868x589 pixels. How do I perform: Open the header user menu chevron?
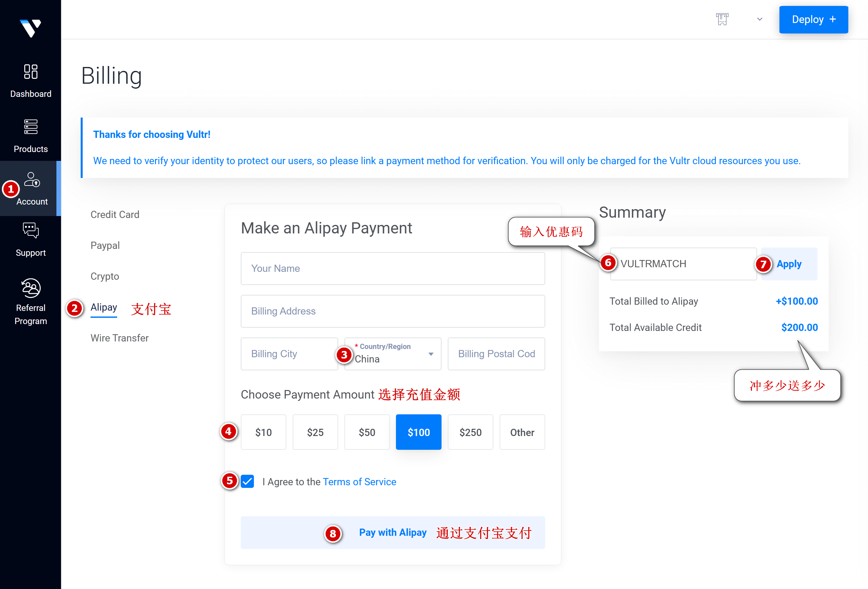(x=759, y=19)
